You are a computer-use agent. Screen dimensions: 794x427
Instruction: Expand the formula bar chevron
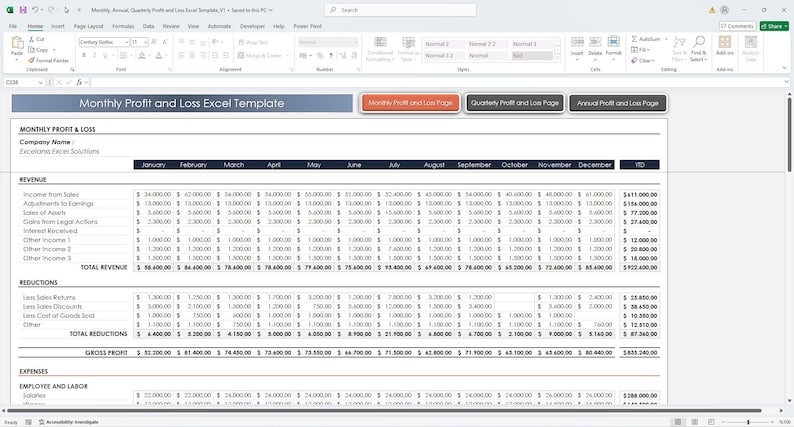pos(786,82)
